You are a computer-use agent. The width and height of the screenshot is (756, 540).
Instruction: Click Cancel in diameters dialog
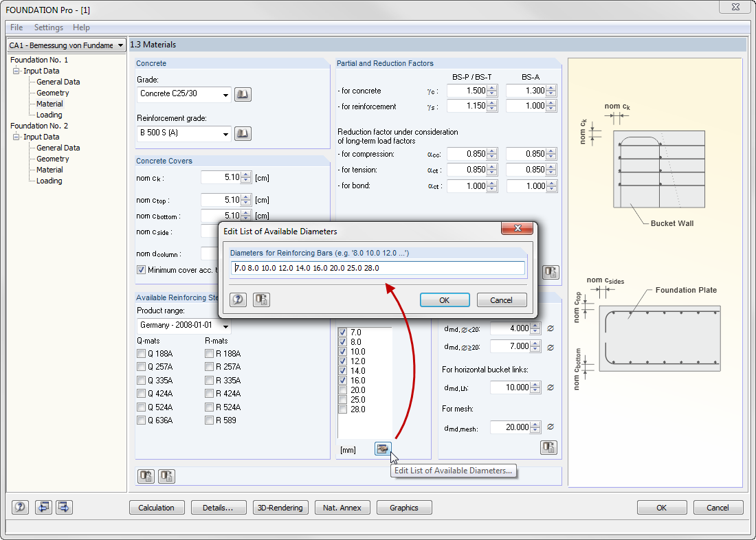pyautogui.click(x=502, y=300)
